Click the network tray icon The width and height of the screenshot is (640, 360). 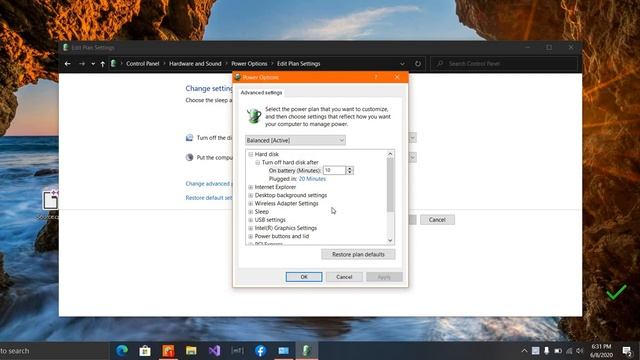click(569, 351)
